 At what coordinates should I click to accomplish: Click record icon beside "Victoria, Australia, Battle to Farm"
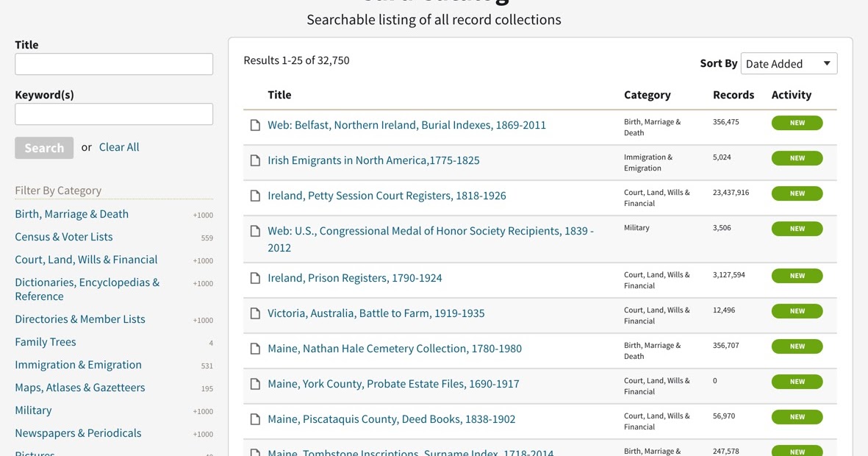[255, 313]
